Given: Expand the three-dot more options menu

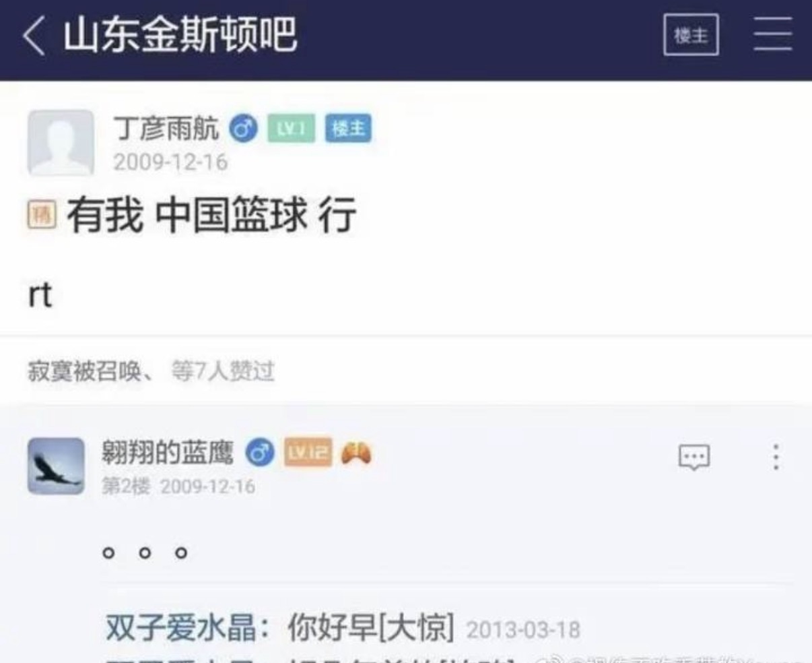Looking at the screenshot, I should pyautogui.click(x=776, y=457).
